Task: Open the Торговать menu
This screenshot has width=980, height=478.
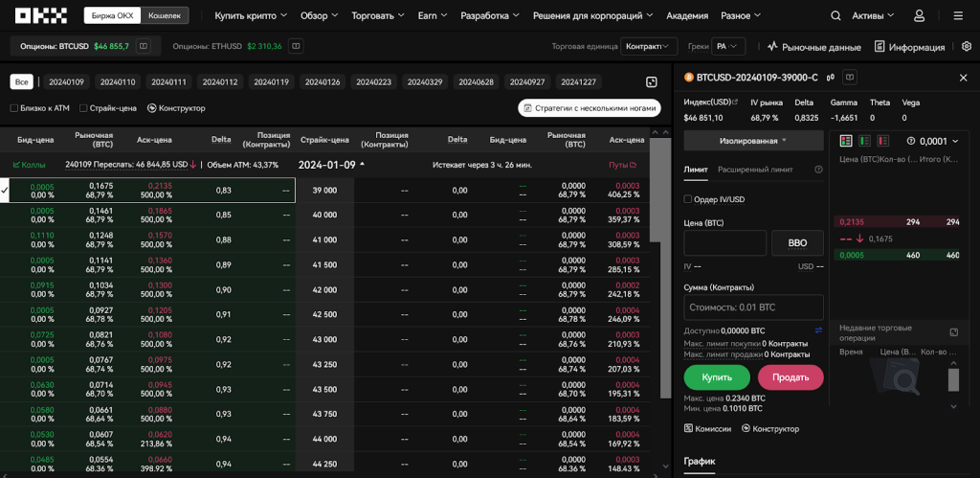Action: 377,16
